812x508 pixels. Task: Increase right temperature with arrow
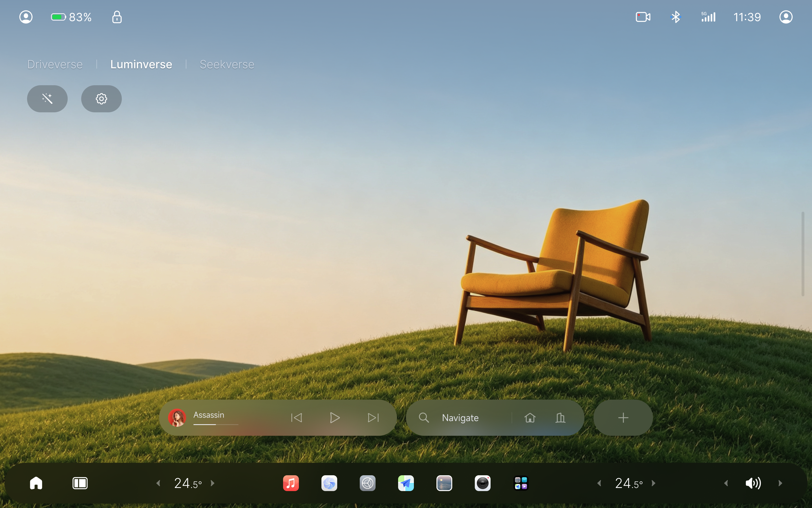point(653,483)
